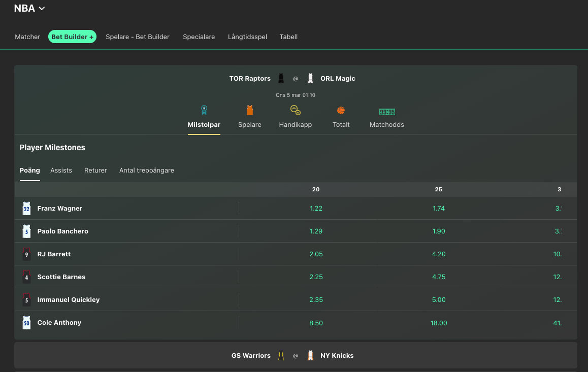Switch to the Assists milestones tab

click(x=61, y=170)
